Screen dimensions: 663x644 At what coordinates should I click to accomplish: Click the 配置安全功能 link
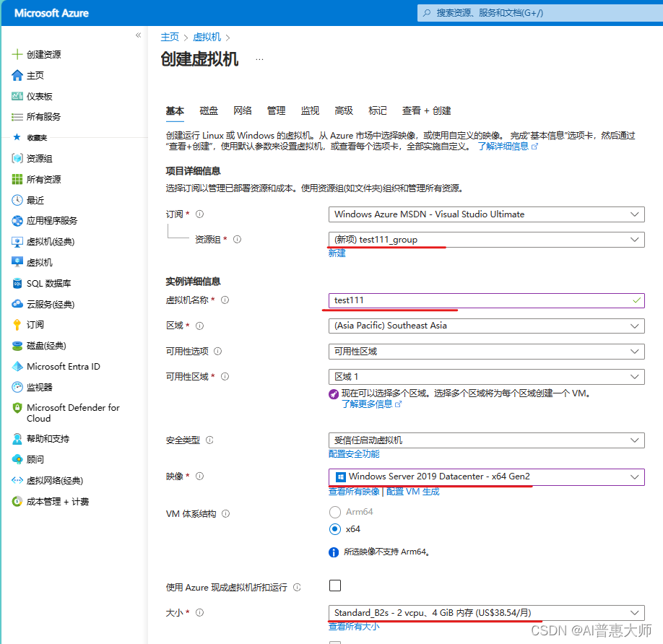pos(354,454)
